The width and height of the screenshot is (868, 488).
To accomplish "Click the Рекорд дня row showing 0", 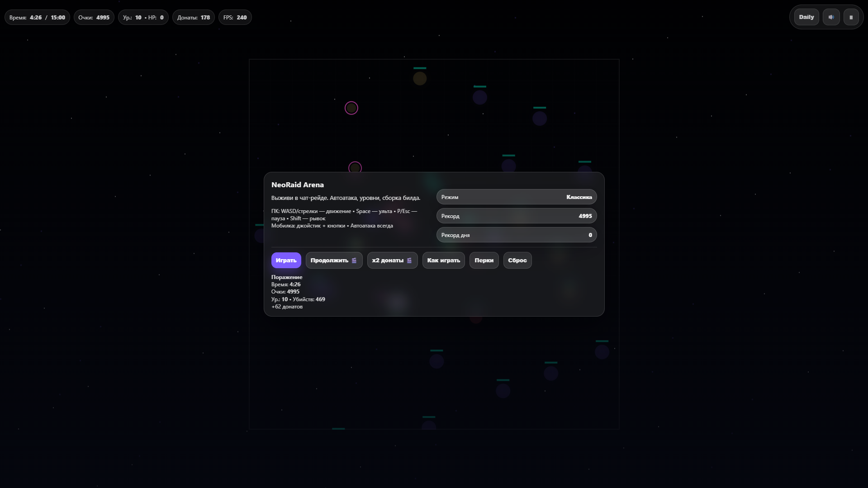I will click(x=517, y=235).
